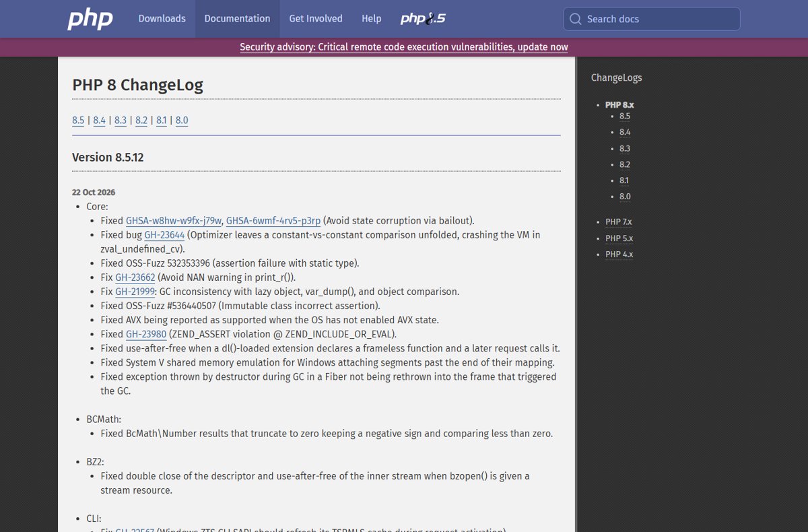Click the BCMath section label

tap(104, 420)
